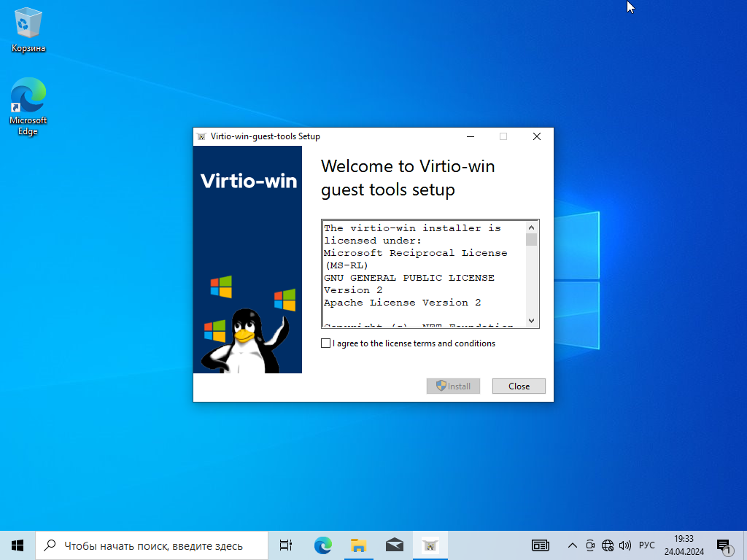Click the Close button in setup dialog
This screenshot has width=747, height=560.
pos(519,386)
